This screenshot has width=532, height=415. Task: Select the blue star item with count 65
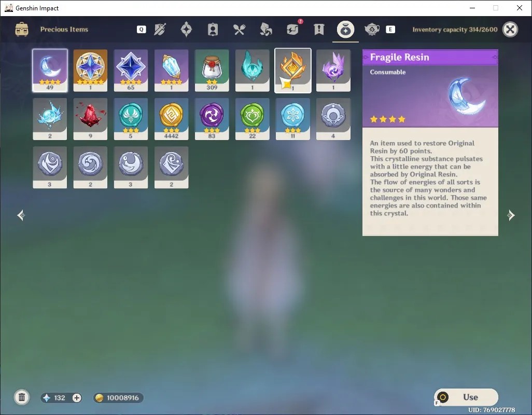pos(131,70)
